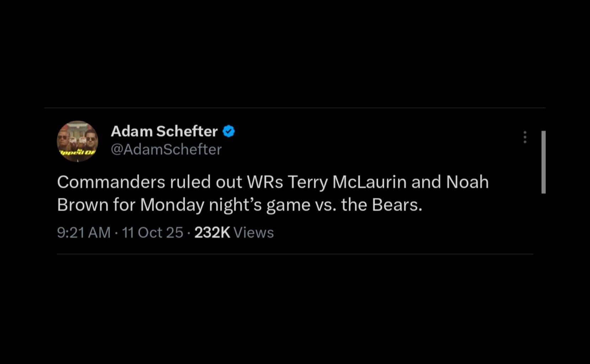The width and height of the screenshot is (590, 364).
Task: Click the 9:21 AM timestamp
Action: click(84, 232)
